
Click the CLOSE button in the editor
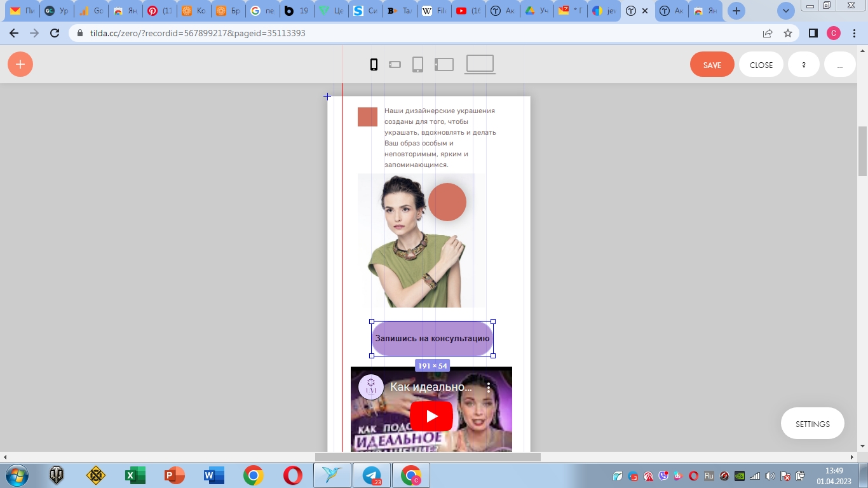(x=761, y=65)
